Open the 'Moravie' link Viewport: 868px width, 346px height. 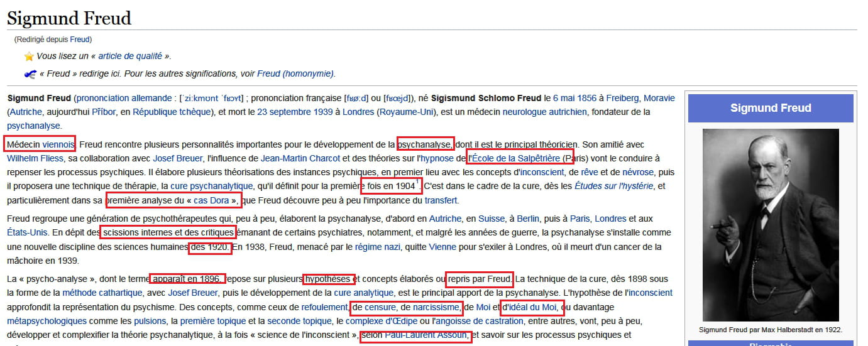click(x=659, y=98)
